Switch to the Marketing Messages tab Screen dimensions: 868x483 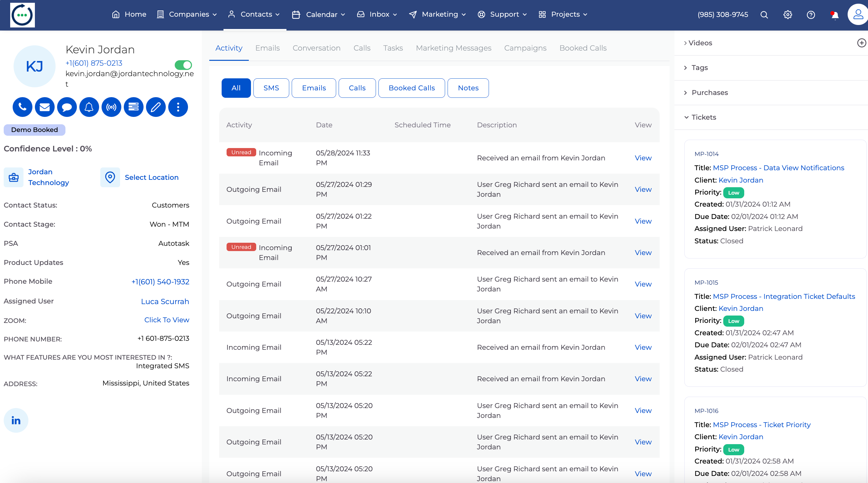click(453, 48)
